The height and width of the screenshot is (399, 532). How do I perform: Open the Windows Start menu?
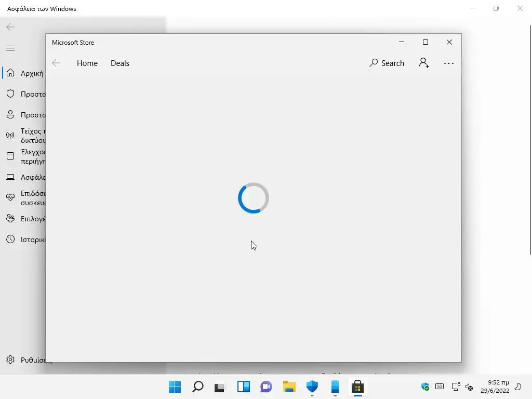[175, 387]
